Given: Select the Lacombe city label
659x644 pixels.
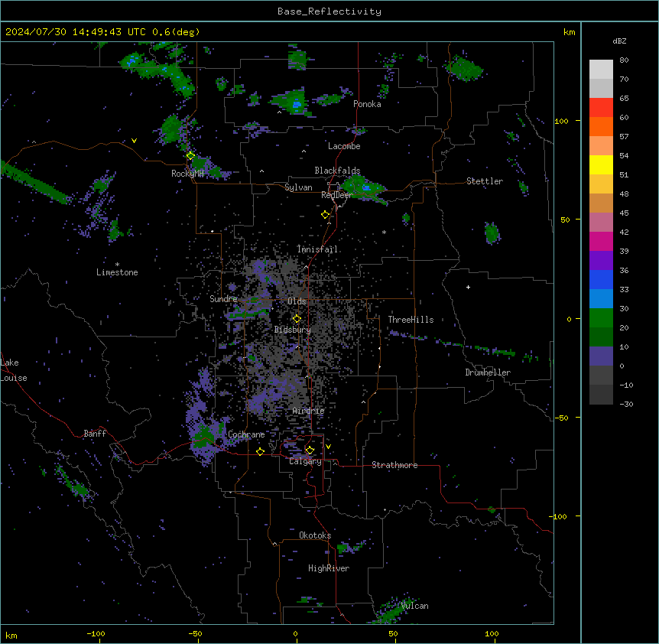Looking at the screenshot, I should coord(344,146).
